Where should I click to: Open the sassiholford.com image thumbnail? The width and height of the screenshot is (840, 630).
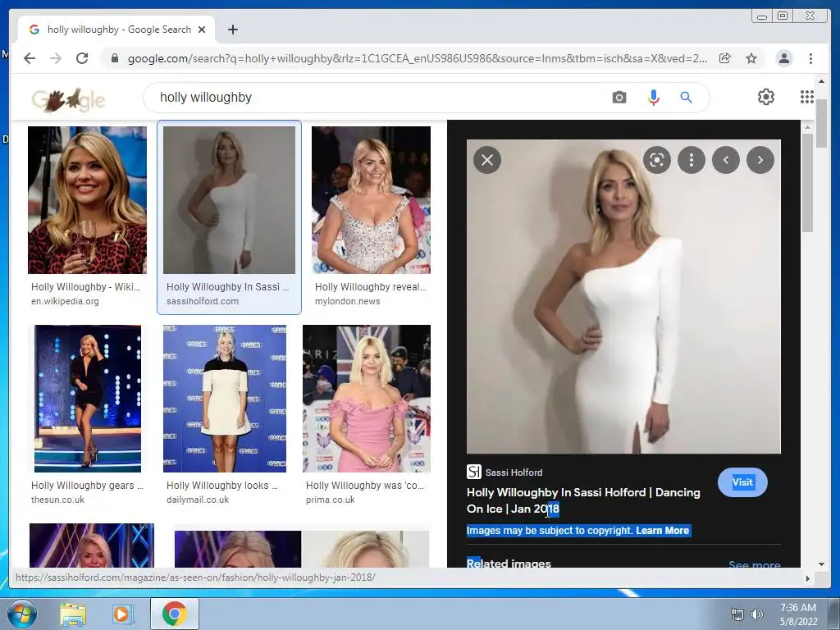click(230, 200)
